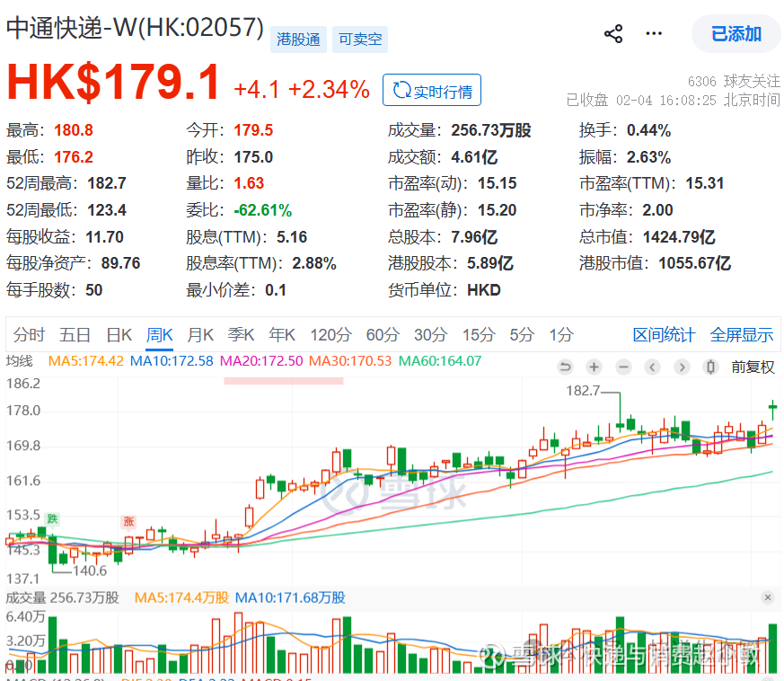Open the three-dots more options menu
The height and width of the screenshot is (681, 784).
[x=654, y=33]
